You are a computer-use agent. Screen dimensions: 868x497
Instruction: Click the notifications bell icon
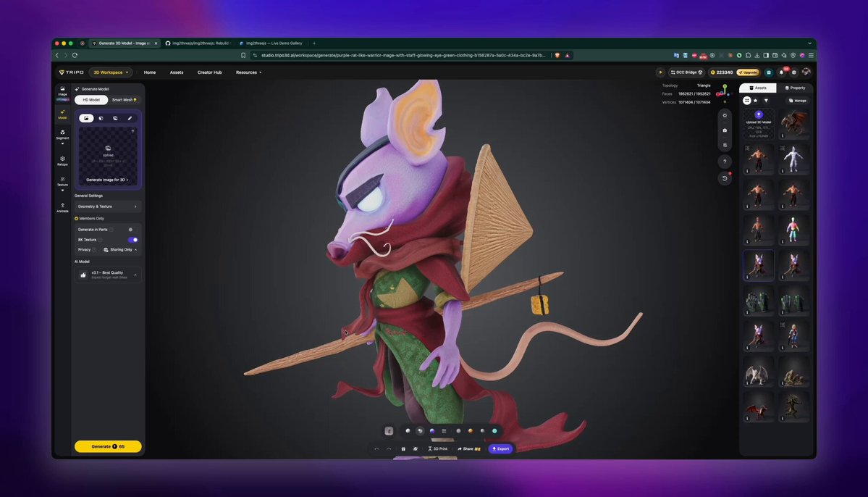[782, 72]
